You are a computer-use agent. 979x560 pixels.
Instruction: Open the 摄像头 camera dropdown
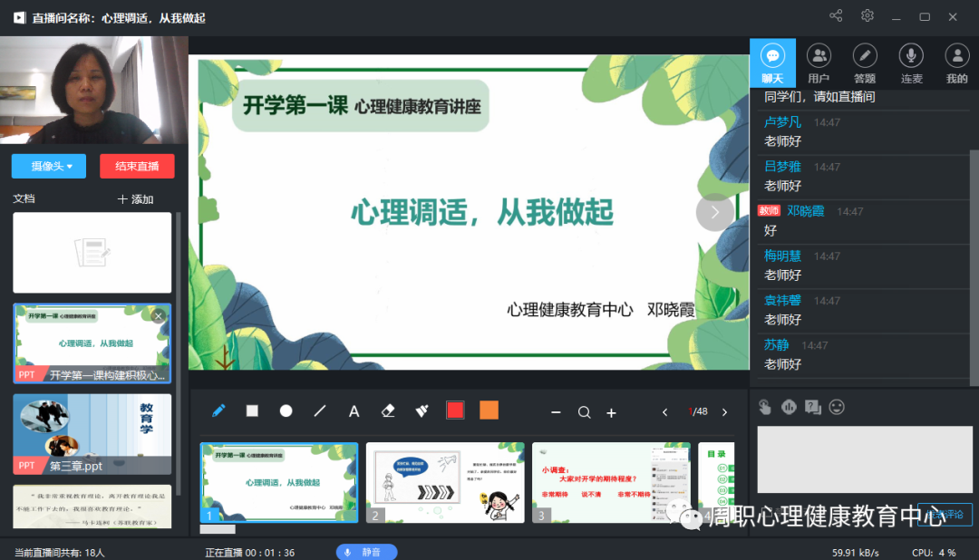point(49,166)
